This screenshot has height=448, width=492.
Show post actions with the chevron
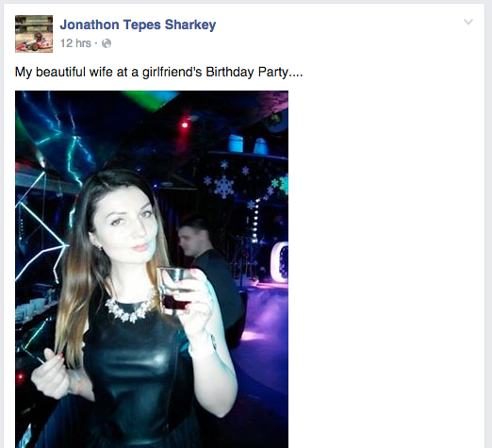[x=468, y=22]
